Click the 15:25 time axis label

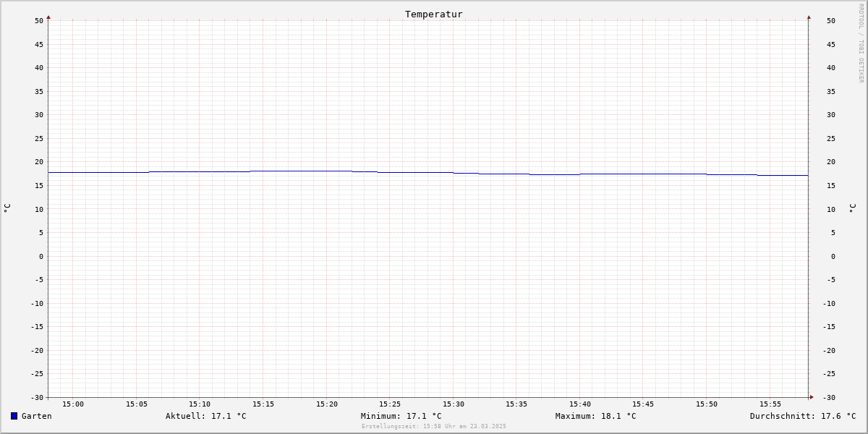coord(390,404)
